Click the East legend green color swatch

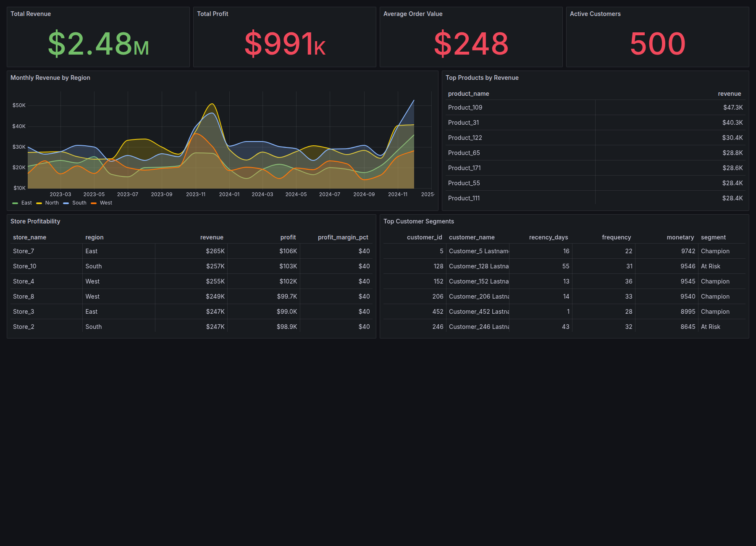(15, 203)
